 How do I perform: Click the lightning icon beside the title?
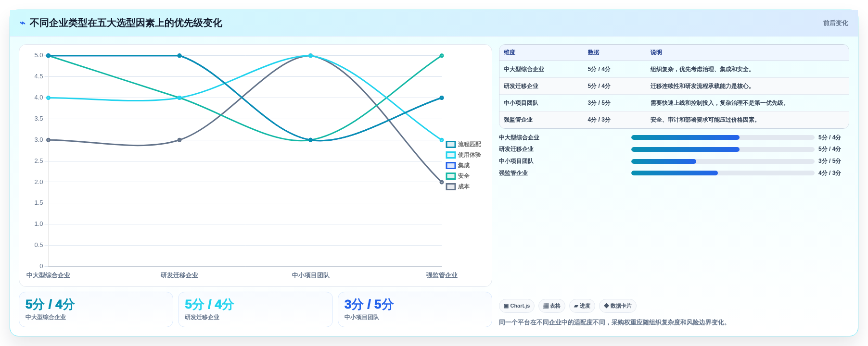23,23
